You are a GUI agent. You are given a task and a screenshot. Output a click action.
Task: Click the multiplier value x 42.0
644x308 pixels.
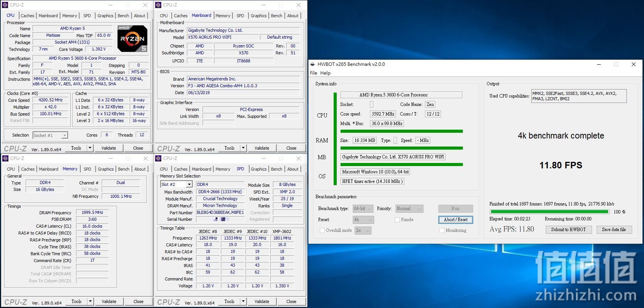[x=50, y=107]
